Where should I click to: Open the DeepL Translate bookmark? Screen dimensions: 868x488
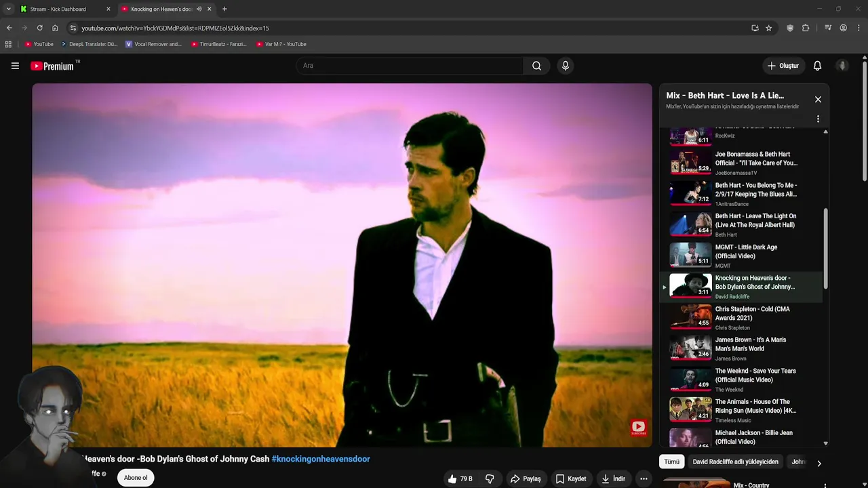(89, 44)
